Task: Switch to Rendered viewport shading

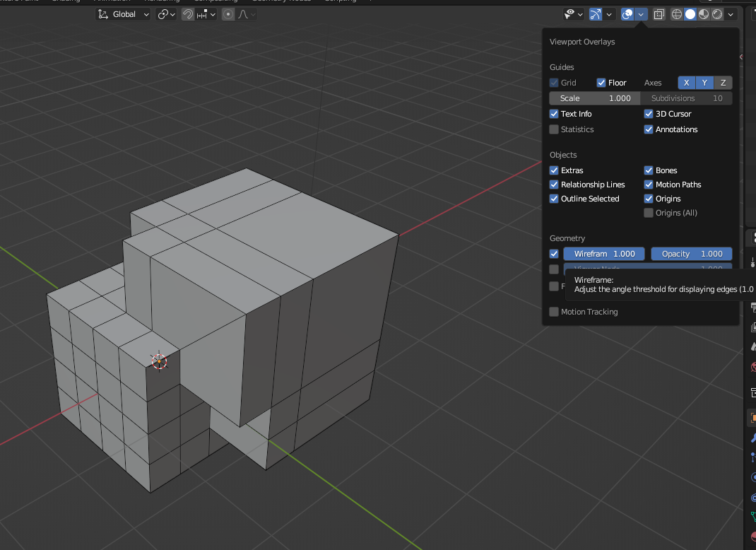Action: click(x=717, y=14)
